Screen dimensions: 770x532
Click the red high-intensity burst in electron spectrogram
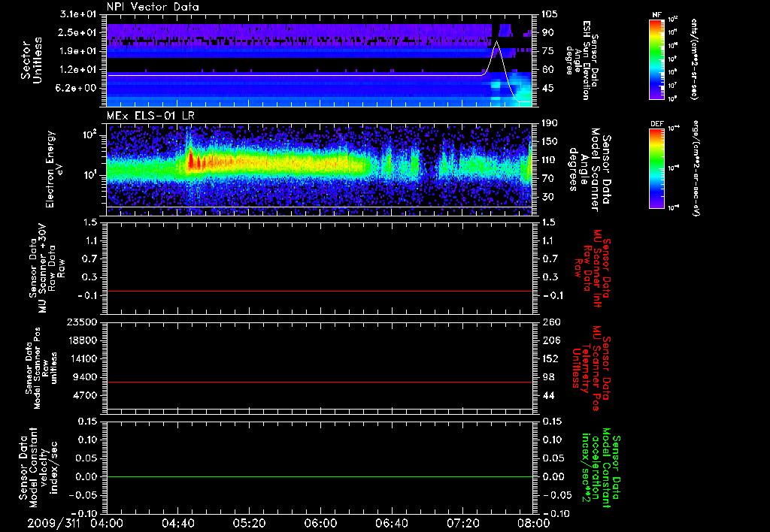tap(191, 160)
